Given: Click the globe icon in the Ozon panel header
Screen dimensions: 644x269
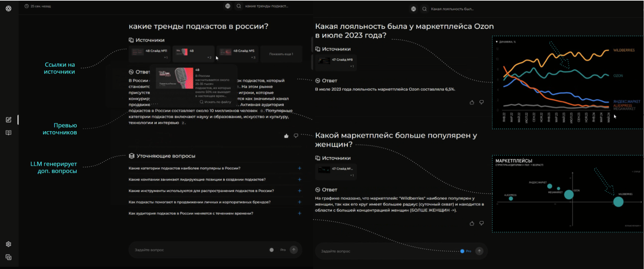Looking at the screenshot, I should [x=413, y=9].
